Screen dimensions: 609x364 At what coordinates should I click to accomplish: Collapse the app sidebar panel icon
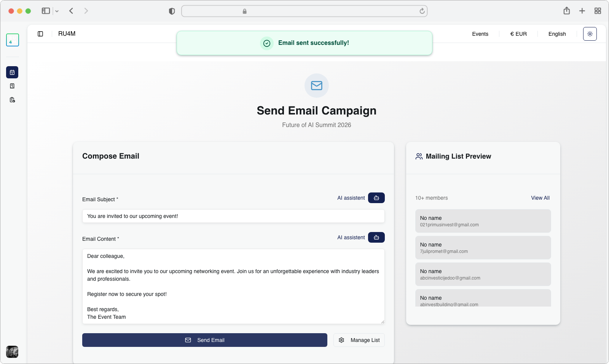click(x=40, y=34)
